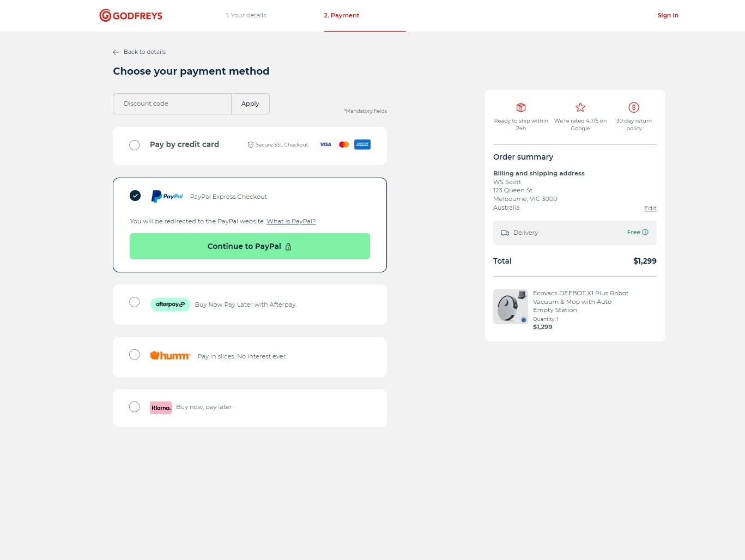Select the Klarna payment radio button
The width and height of the screenshot is (745, 560).
(135, 407)
